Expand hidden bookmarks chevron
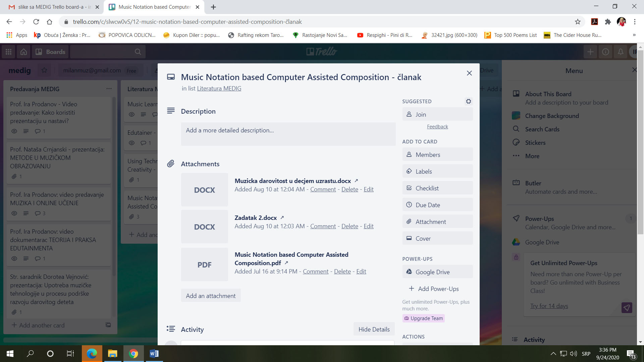The image size is (644, 362). [634, 35]
